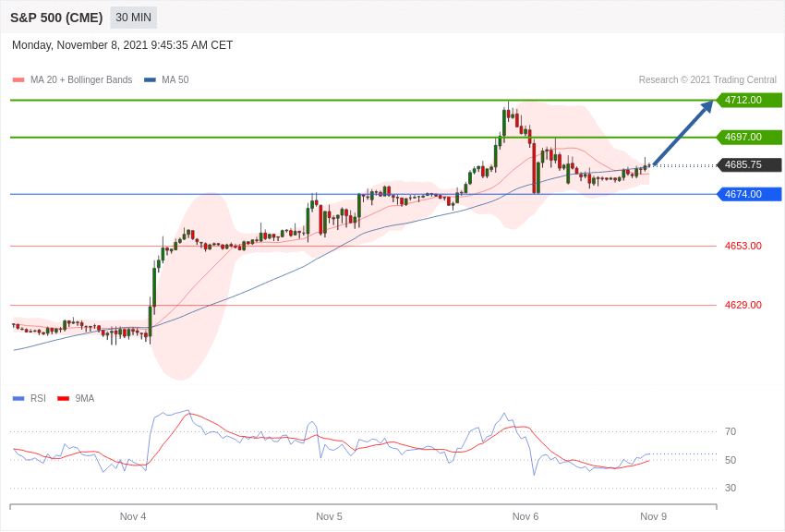
Task: Click the pink MA 20 legend swatch
Action: tap(18, 79)
